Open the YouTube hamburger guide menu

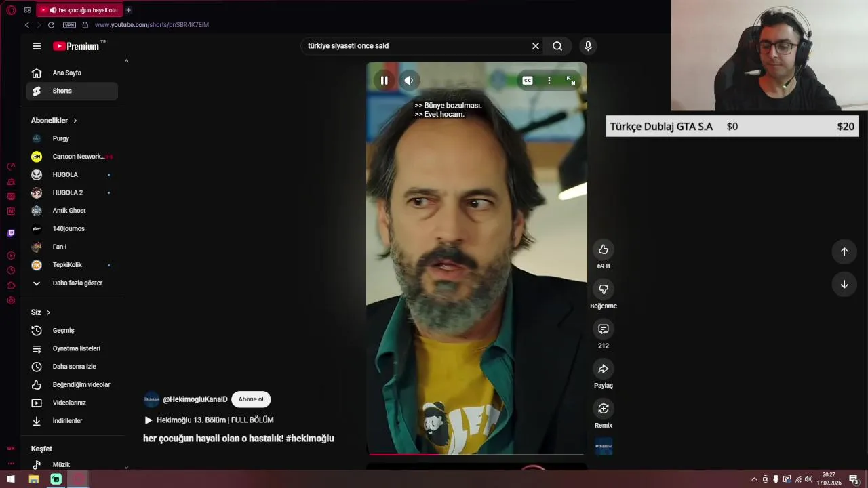click(x=37, y=46)
